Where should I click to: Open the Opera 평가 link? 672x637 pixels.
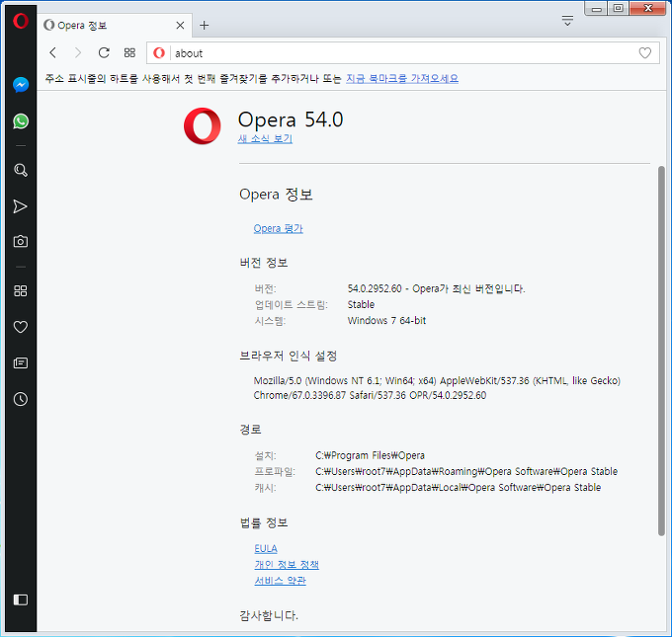(278, 228)
